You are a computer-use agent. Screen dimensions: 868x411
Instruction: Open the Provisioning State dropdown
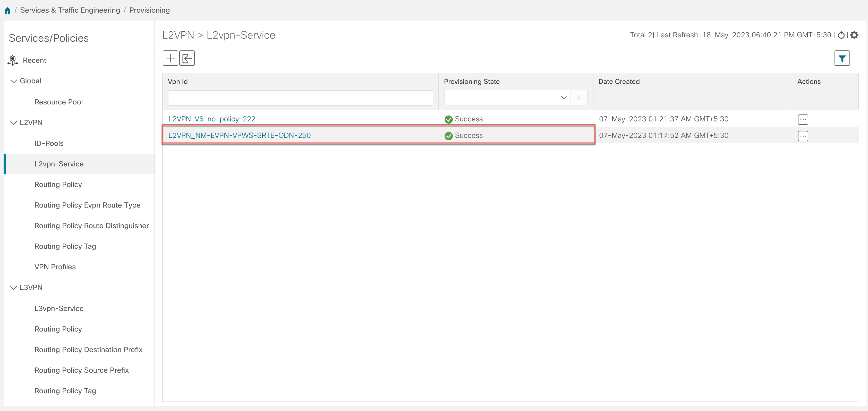pos(563,98)
